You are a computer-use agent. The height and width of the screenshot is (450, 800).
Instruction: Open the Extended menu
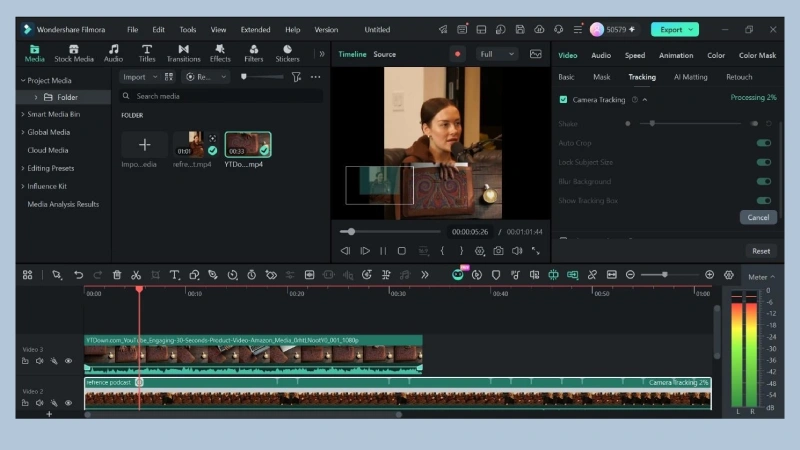tap(256, 30)
